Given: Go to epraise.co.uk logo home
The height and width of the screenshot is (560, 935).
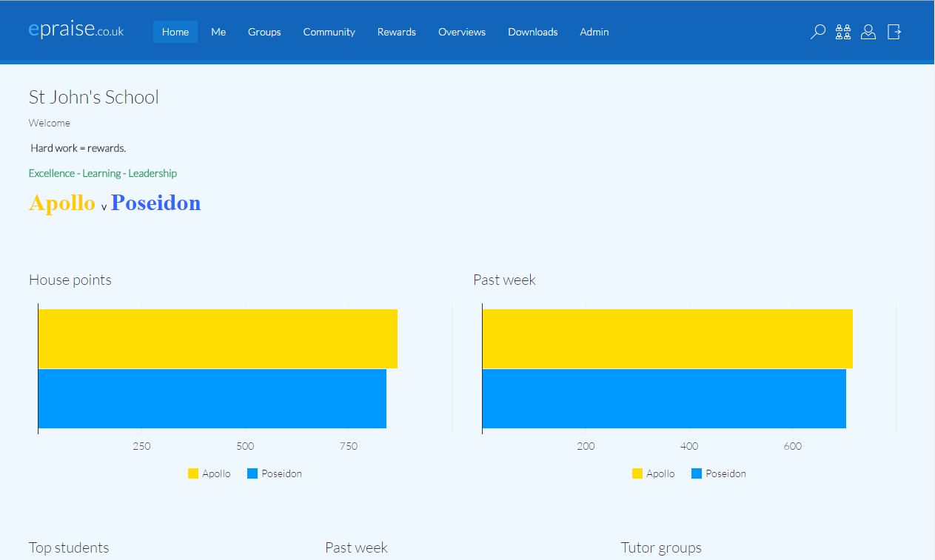Looking at the screenshot, I should [x=76, y=30].
